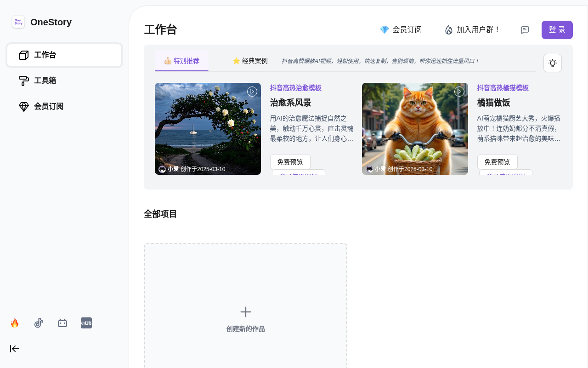Click the OneStory logo icon
The height and width of the screenshot is (368, 588).
(x=18, y=22)
